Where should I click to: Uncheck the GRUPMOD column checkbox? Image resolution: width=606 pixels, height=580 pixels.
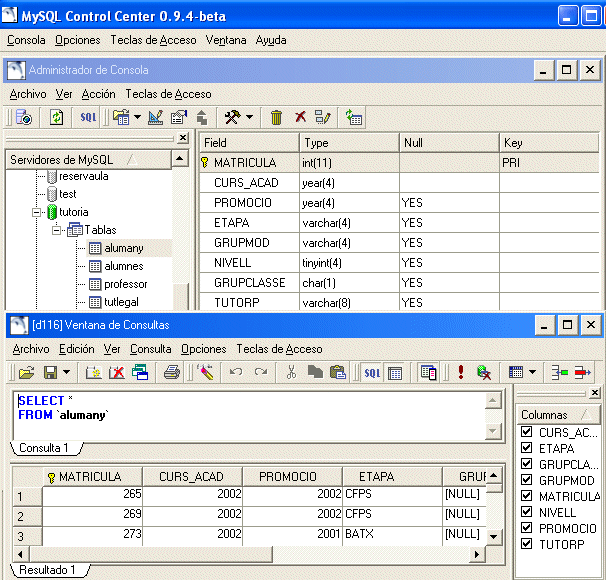click(x=526, y=480)
